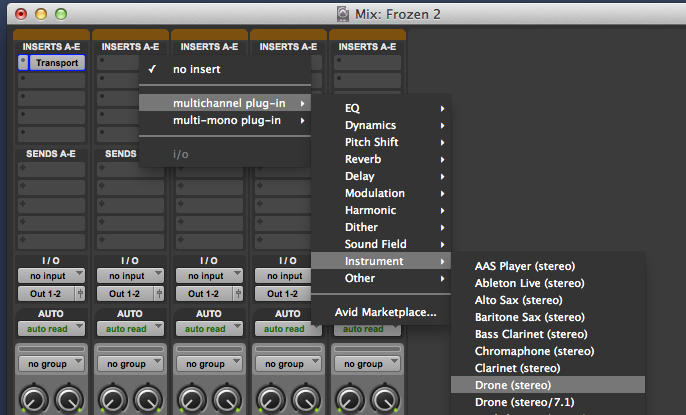Open multichannel plug-in submenu
686x415 pixels.
click(225, 103)
